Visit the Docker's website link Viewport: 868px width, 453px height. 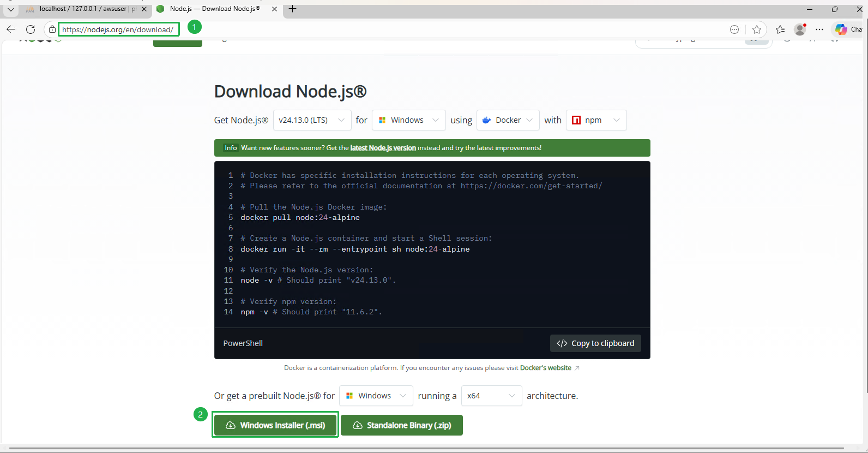tap(546, 368)
